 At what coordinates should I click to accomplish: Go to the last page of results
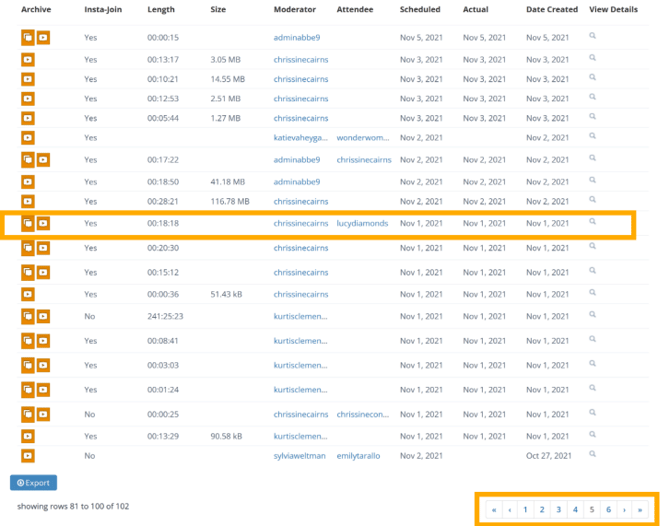click(x=640, y=510)
